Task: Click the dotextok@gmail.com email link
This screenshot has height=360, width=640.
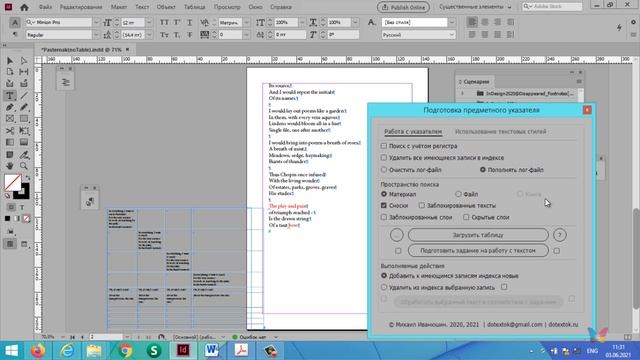Action: tap(515, 324)
